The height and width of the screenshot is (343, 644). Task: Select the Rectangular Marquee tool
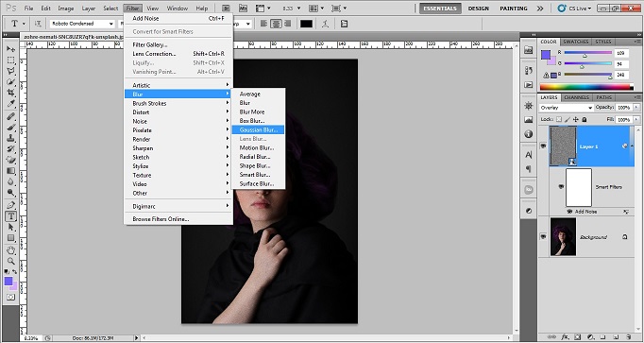[x=10, y=60]
